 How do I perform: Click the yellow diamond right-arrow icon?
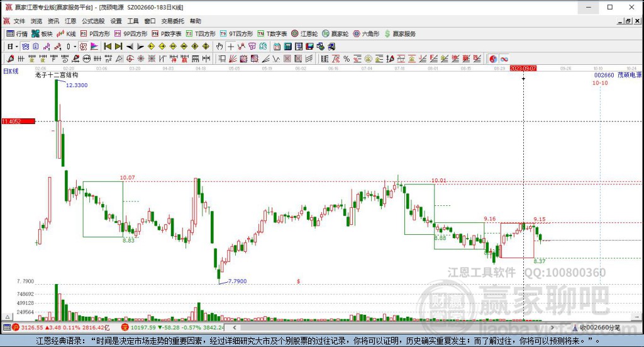(x=162, y=47)
